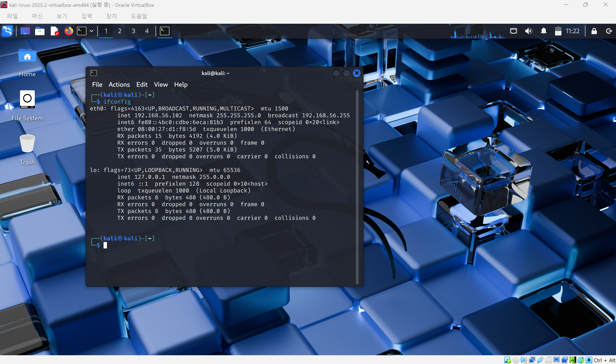Open the VirtualBox 머신 menu
Image resolution: width=616 pixels, height=364 pixels.
(x=37, y=16)
